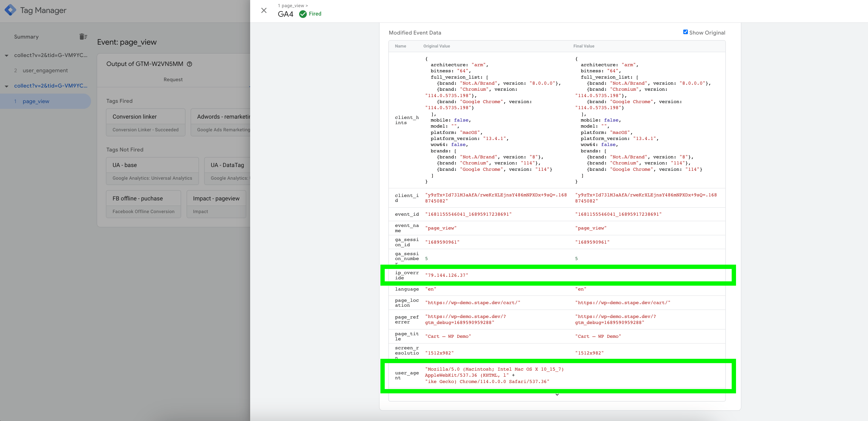Screen dimensions: 868x421
Task: Click the Tags Fired section label
Action: pyautogui.click(x=119, y=101)
